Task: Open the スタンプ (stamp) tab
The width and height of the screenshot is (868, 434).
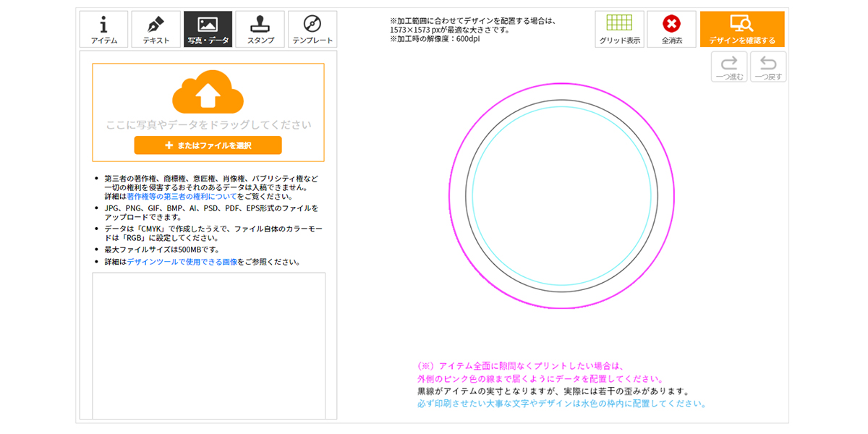Action: click(x=260, y=30)
